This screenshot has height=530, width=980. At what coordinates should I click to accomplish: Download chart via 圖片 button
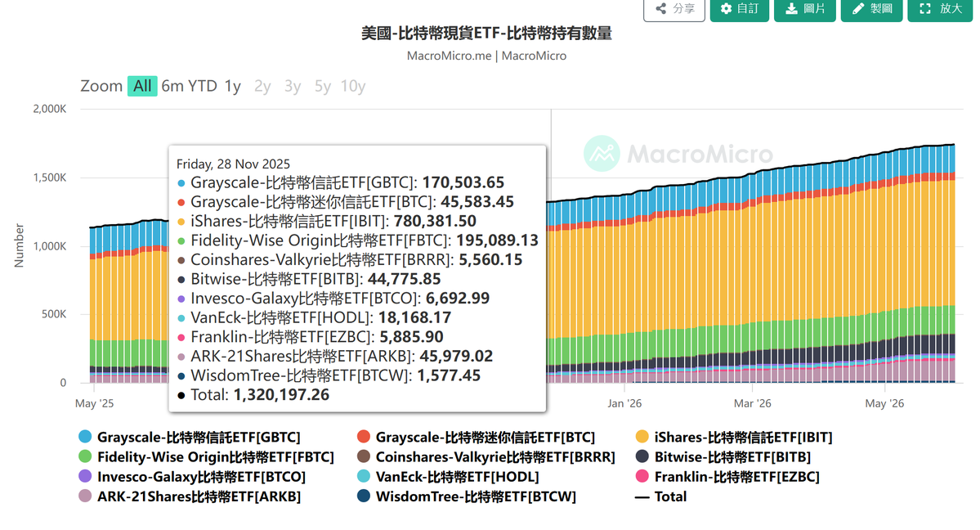point(805,8)
